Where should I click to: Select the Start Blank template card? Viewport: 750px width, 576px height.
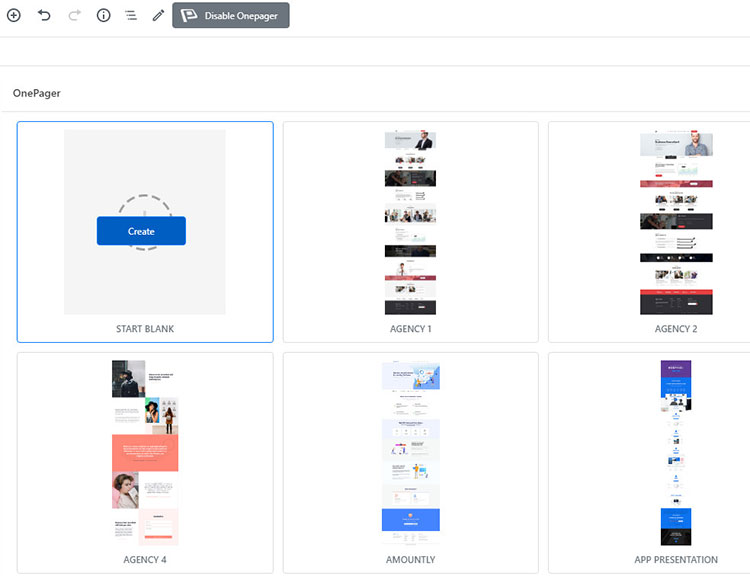pyautogui.click(x=145, y=232)
